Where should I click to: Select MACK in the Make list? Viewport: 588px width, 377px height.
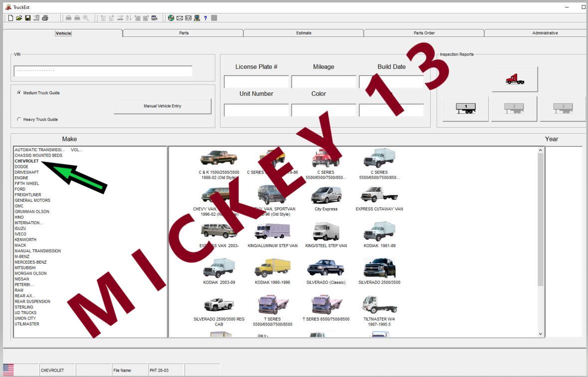(20, 245)
